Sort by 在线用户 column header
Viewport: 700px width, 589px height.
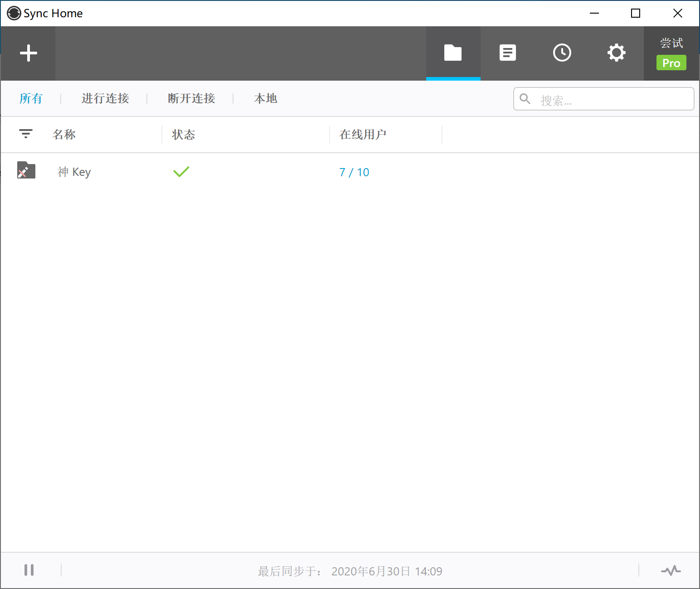(363, 134)
